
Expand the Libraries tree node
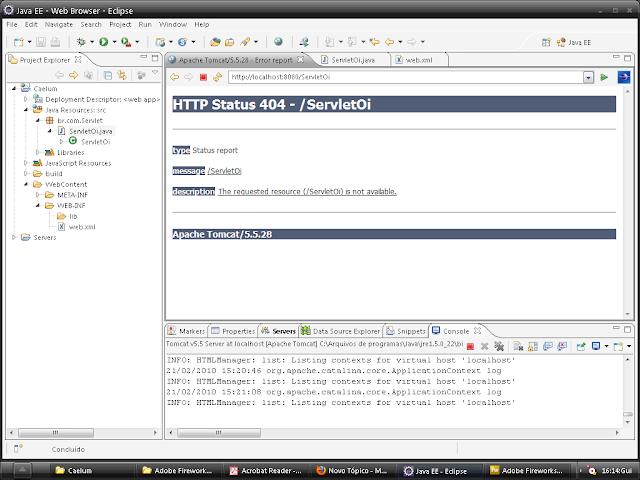pos(37,152)
